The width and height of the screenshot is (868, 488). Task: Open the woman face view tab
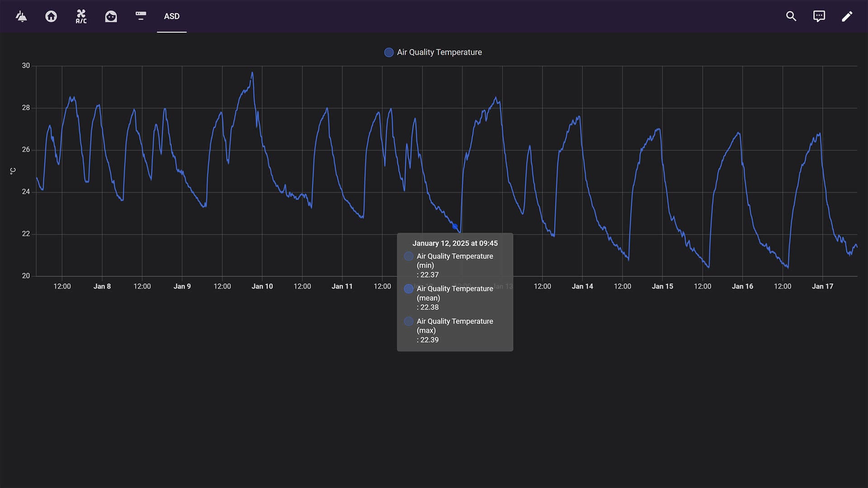point(111,16)
